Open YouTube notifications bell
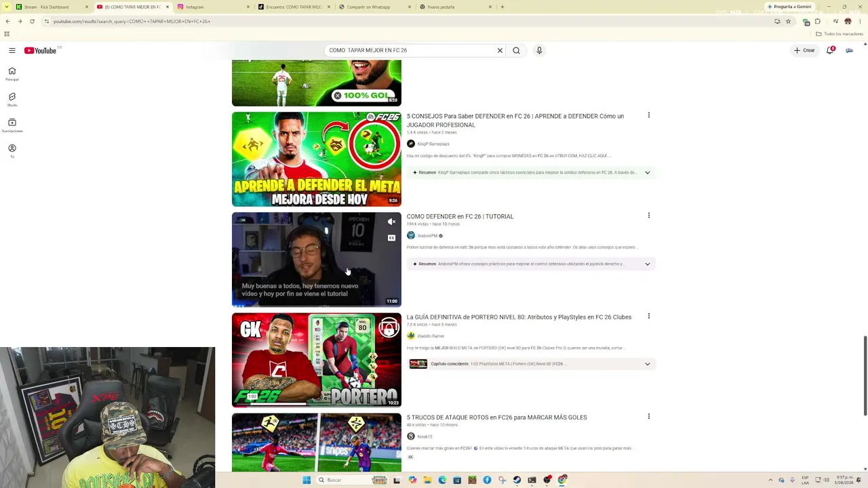868x488 pixels. point(829,50)
